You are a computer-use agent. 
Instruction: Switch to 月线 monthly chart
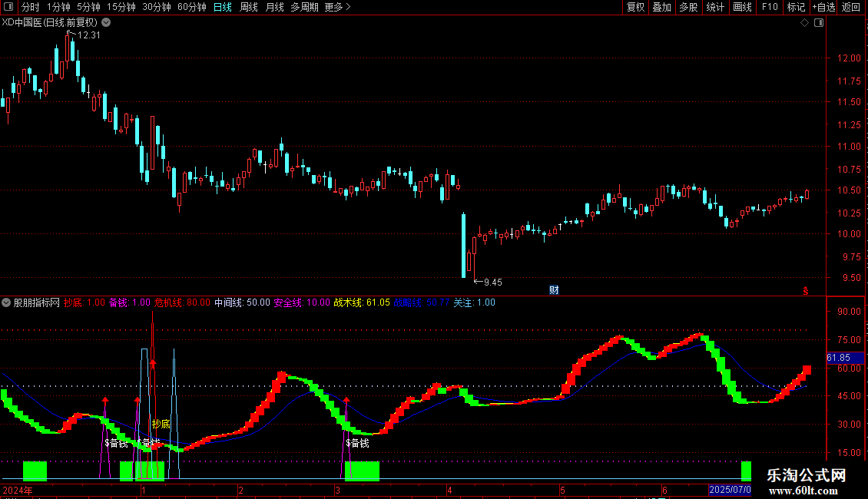(x=274, y=7)
